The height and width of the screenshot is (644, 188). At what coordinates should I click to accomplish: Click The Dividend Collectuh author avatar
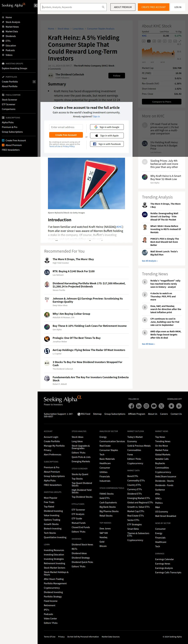coord(51,75)
